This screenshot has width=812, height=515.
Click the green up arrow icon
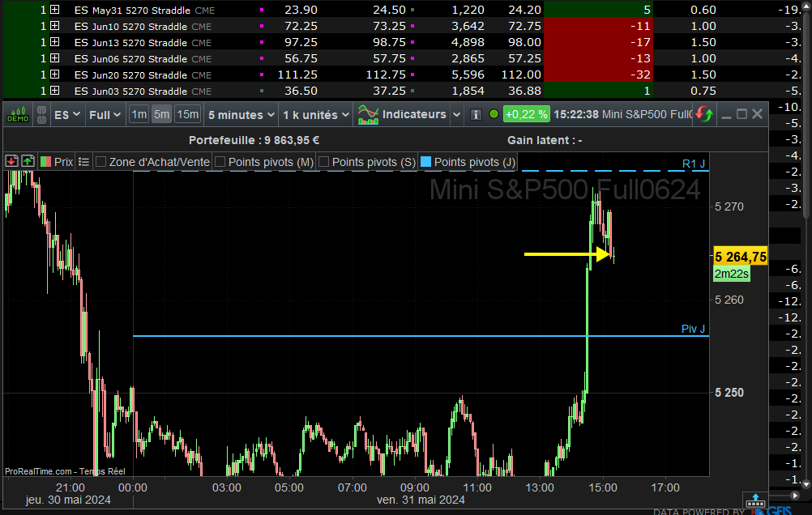28,161
